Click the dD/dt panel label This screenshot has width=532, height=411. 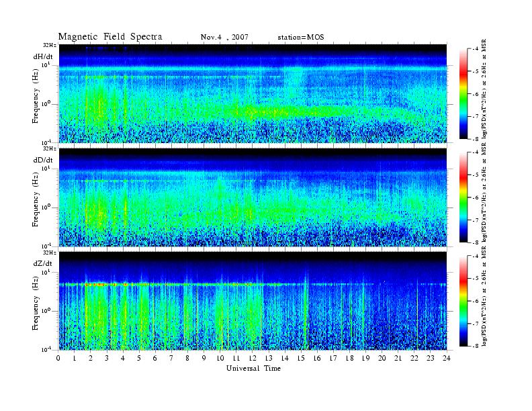[43, 160]
